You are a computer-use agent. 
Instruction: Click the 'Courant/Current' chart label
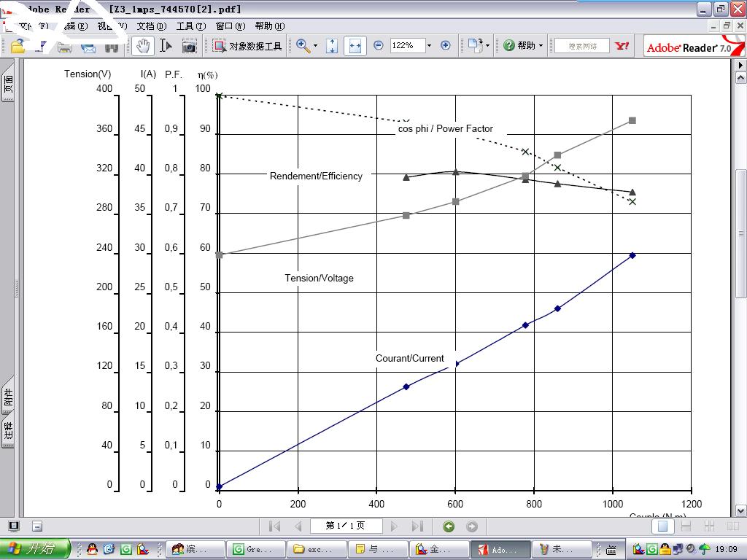[x=410, y=358]
